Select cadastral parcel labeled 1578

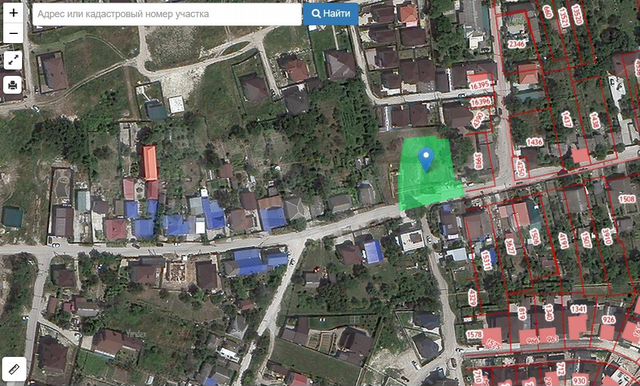tap(474, 335)
